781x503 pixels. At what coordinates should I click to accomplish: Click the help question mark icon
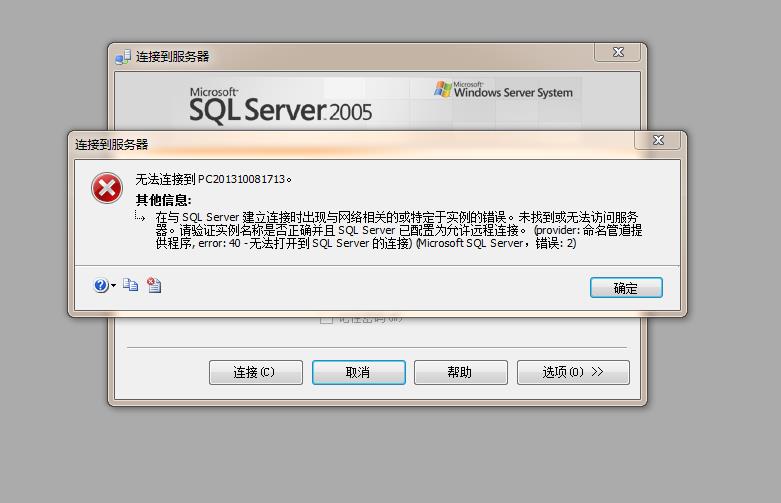(101, 285)
